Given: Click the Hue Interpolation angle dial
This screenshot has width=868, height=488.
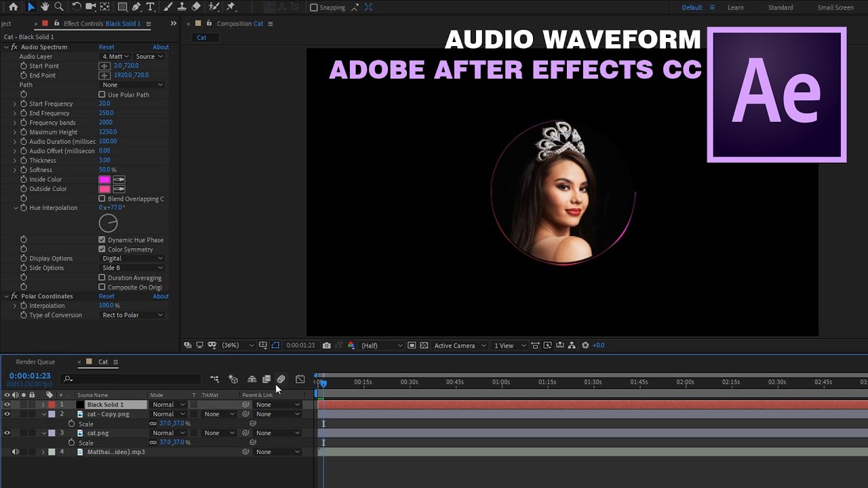Looking at the screenshot, I should point(108,223).
